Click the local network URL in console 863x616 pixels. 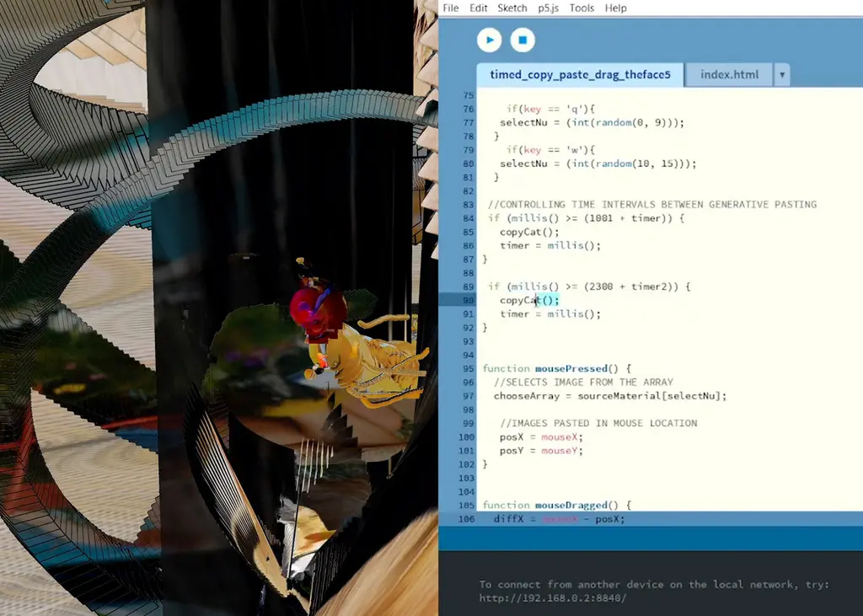click(x=553, y=598)
